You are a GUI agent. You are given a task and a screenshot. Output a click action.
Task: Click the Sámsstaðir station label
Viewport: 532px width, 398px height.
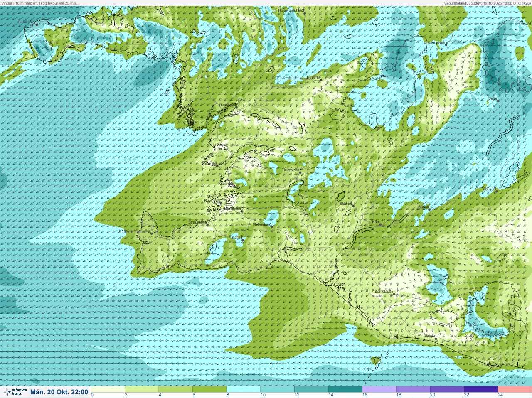[384, 292]
